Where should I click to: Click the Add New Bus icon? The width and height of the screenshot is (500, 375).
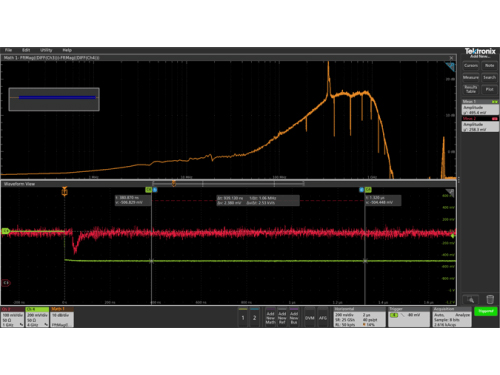294,317
